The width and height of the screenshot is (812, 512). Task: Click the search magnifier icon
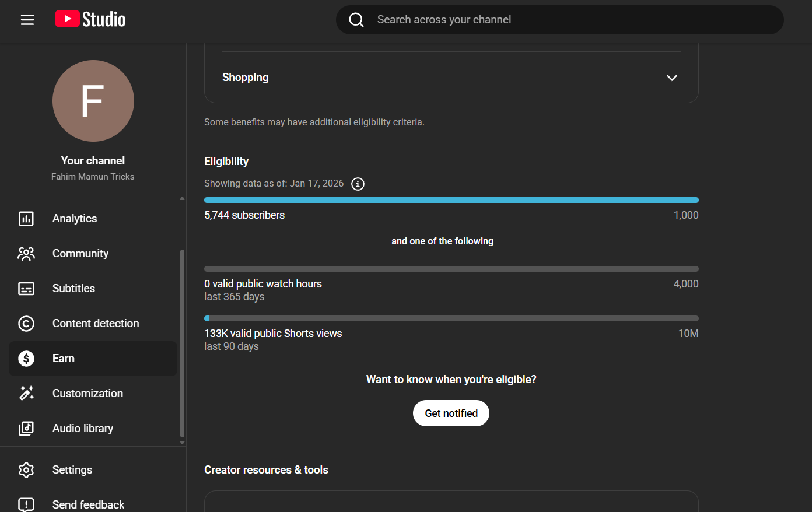356,20
